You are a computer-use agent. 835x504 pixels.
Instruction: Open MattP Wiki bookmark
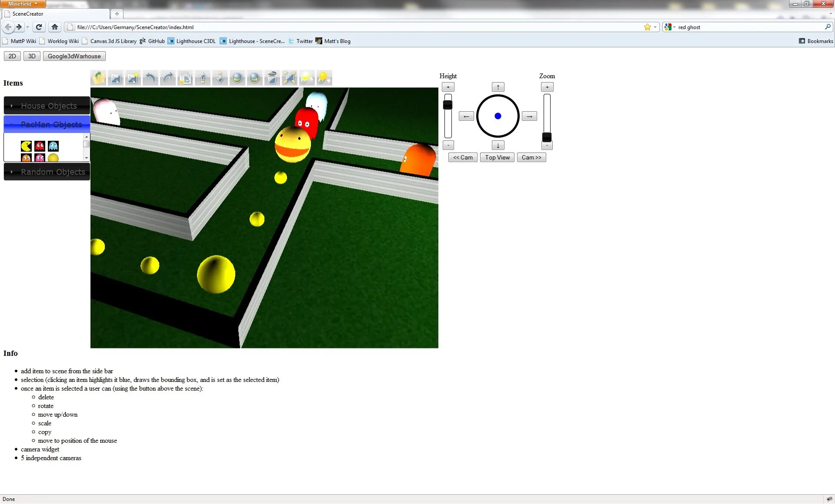pyautogui.click(x=19, y=41)
